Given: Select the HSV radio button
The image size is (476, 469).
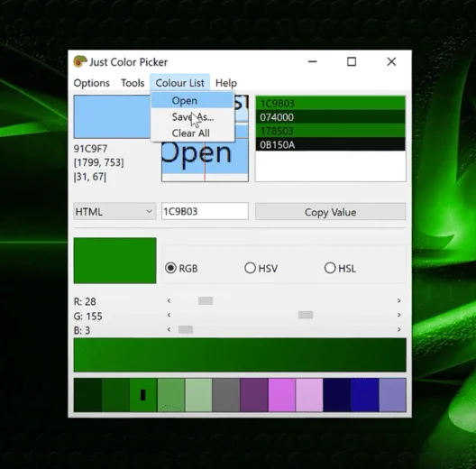Looking at the screenshot, I should pos(250,268).
